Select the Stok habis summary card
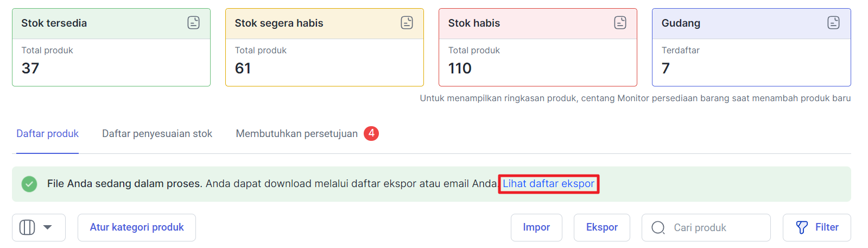The width and height of the screenshot is (868, 248). point(537,60)
